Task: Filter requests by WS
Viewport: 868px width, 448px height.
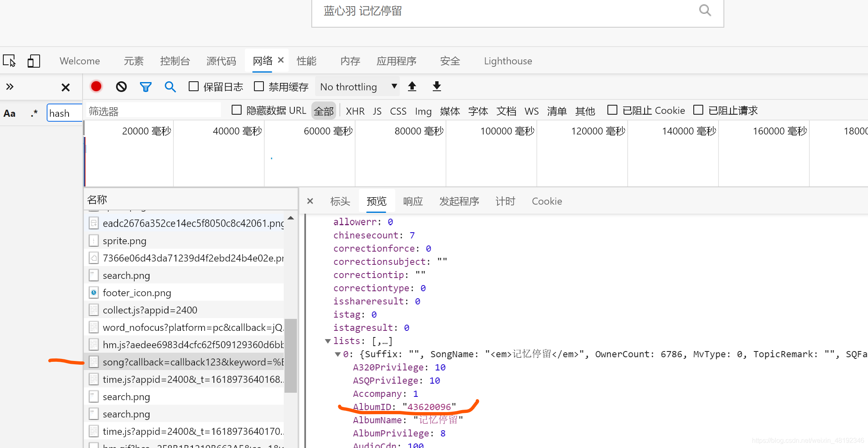Action: click(x=531, y=111)
